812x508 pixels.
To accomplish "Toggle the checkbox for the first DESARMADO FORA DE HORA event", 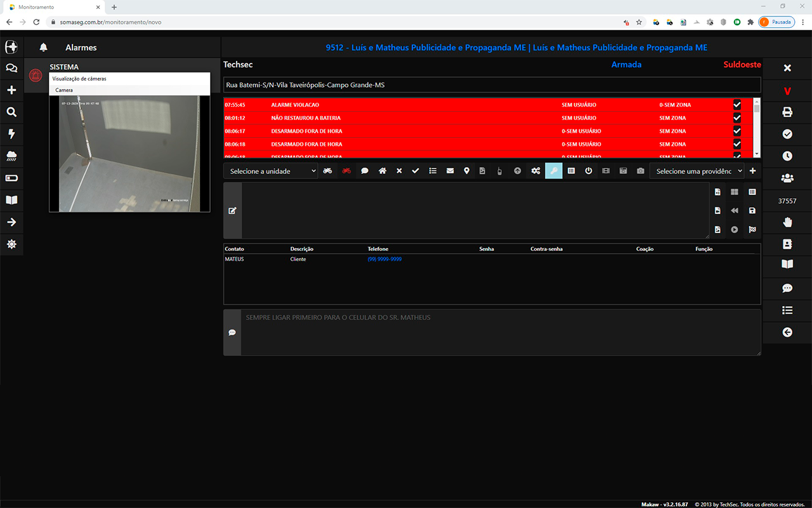I will pyautogui.click(x=737, y=131).
